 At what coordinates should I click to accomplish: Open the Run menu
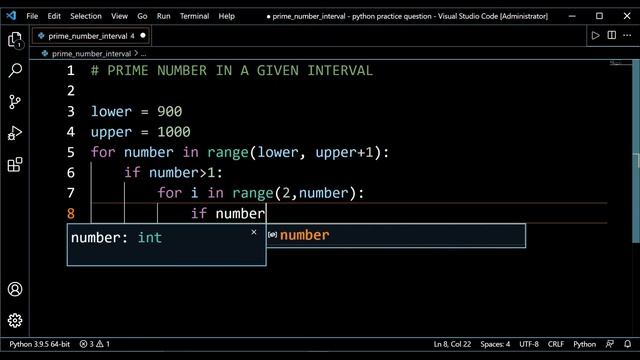163,16
